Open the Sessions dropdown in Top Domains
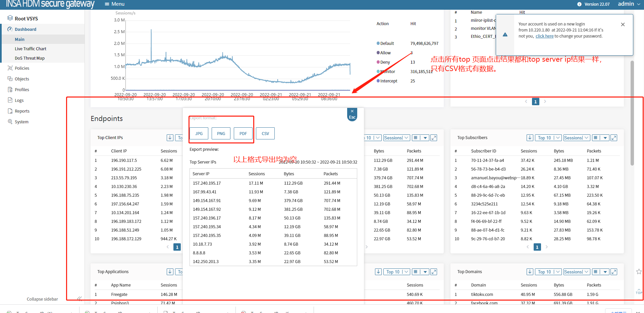This screenshot has height=313, width=644. 576,272
